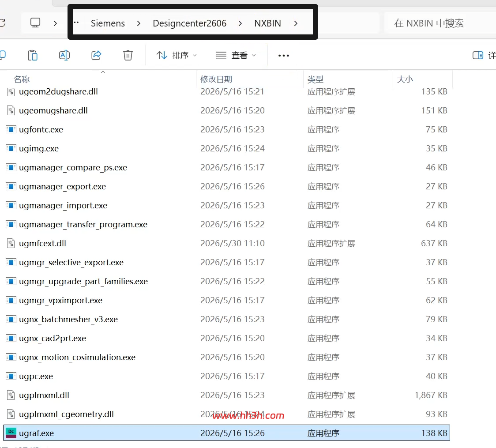Select the file ugeom2dugshare.dll
The height and width of the screenshot is (448, 496).
(x=226, y=91)
